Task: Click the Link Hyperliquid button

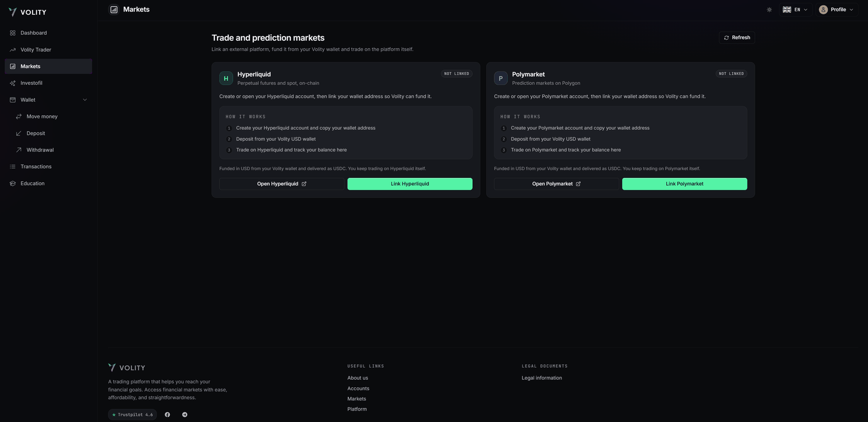Action: point(410,184)
